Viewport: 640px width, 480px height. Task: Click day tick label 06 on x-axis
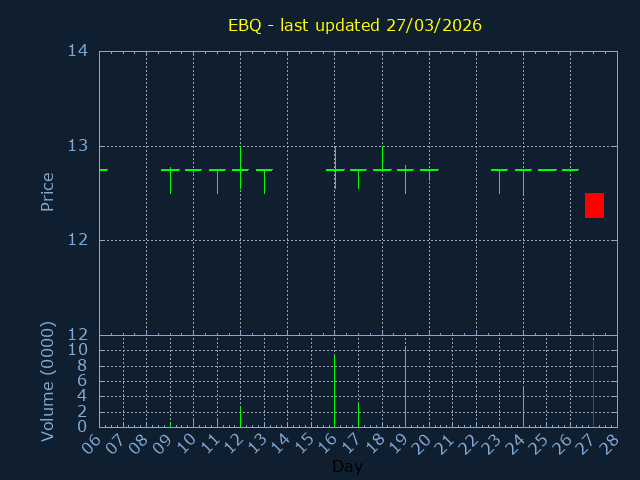coord(91,444)
